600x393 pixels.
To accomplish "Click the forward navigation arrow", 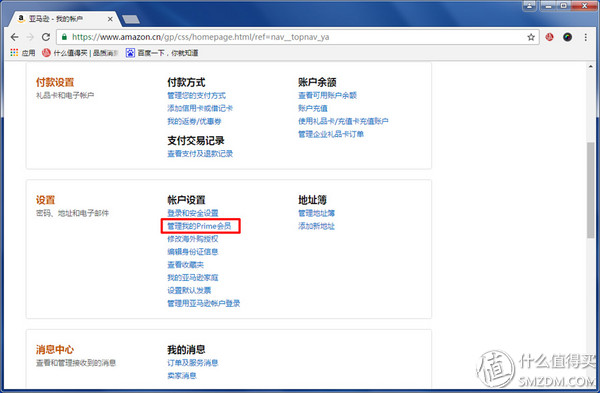I will 30,37.
